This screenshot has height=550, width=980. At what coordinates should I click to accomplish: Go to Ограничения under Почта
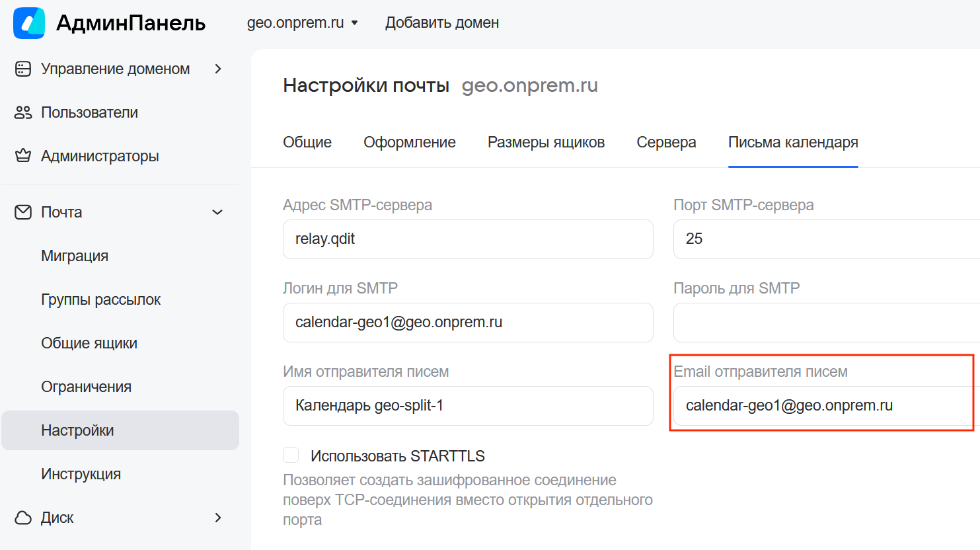pyautogui.click(x=86, y=387)
